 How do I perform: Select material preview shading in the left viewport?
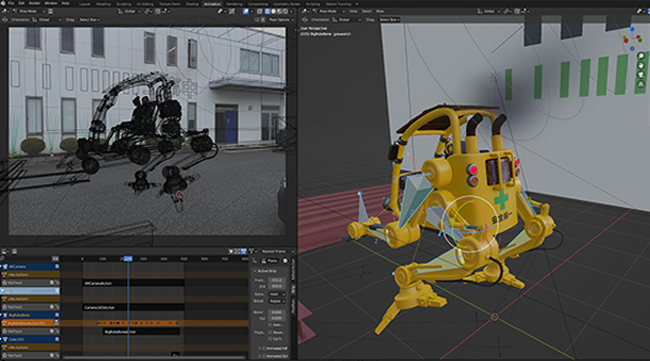279,11
